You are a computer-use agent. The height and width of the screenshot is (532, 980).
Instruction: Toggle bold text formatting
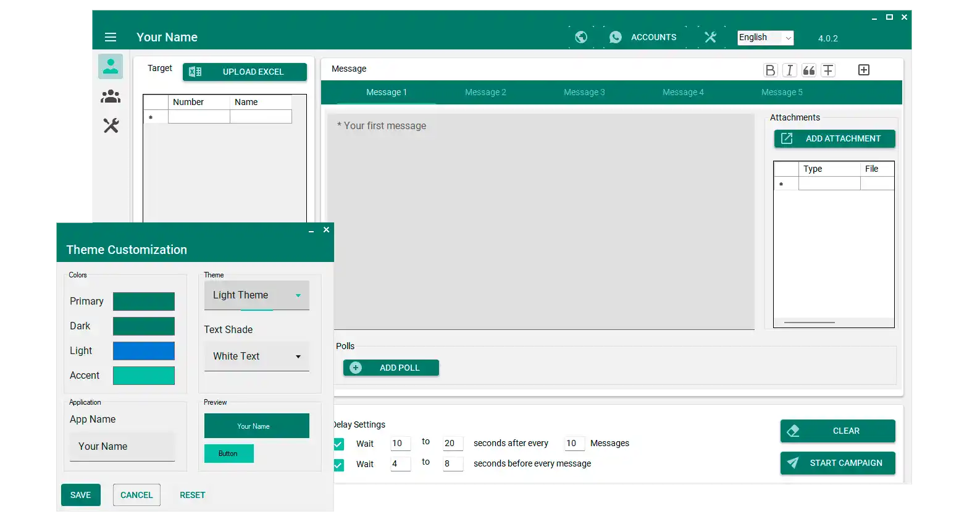(x=770, y=70)
